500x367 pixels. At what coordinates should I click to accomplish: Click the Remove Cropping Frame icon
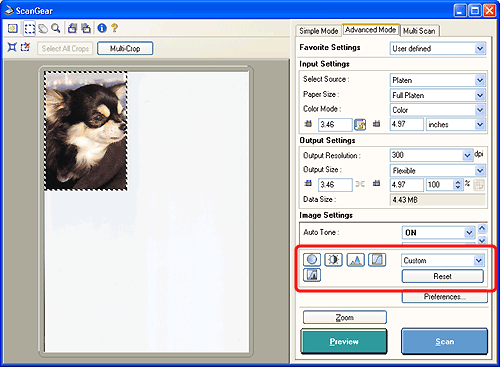(x=25, y=47)
